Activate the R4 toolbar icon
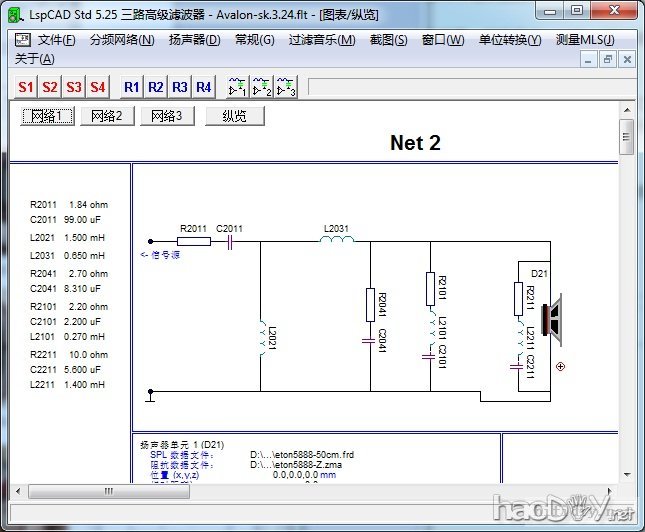Screen dimensions: 645x532 point(203,87)
